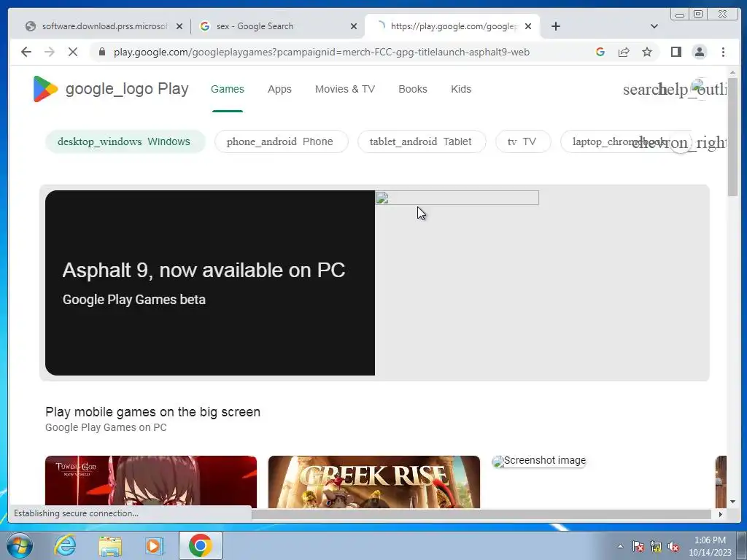Screen dimensions: 747x560
Task: Show hidden tray icons arrow
Action: click(620, 546)
